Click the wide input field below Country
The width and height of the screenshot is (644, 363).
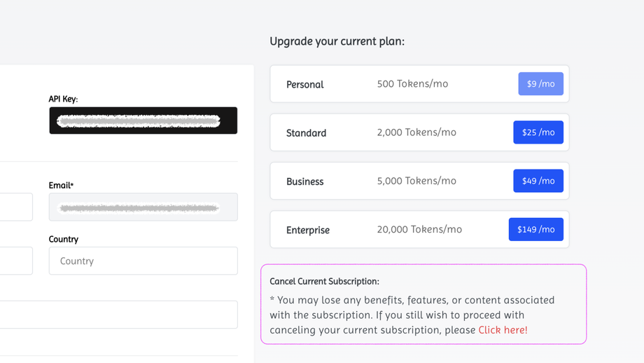118,315
